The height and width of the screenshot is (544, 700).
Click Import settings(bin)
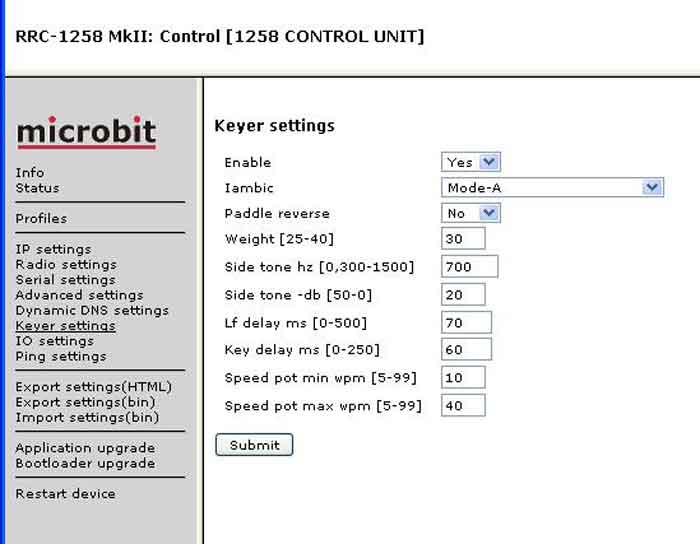click(88, 417)
